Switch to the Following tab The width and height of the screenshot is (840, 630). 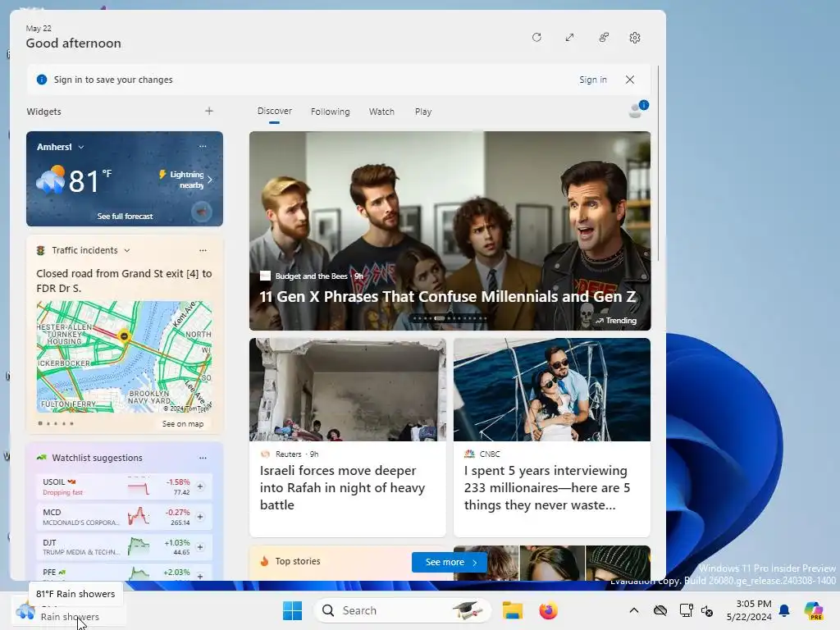[x=330, y=112]
